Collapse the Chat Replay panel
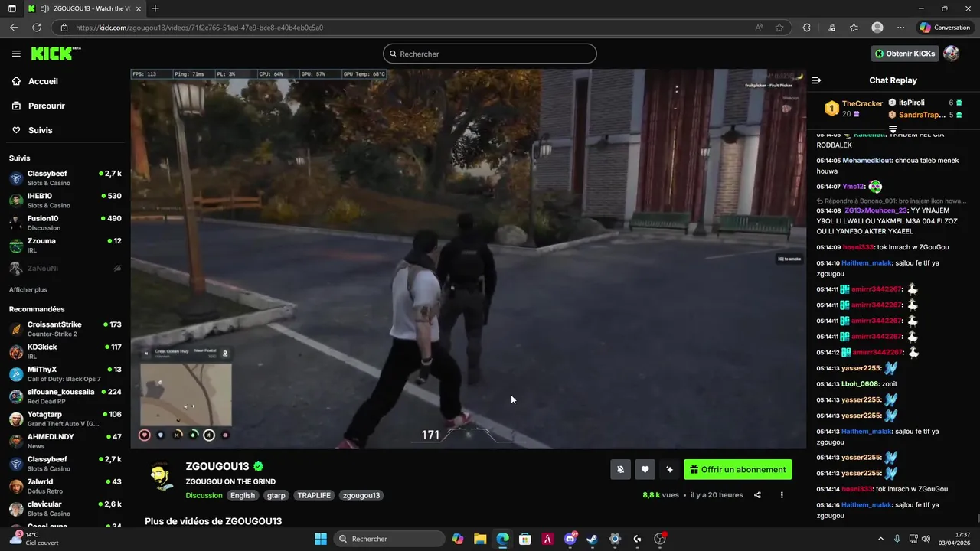This screenshot has height=551, width=980. [817, 80]
